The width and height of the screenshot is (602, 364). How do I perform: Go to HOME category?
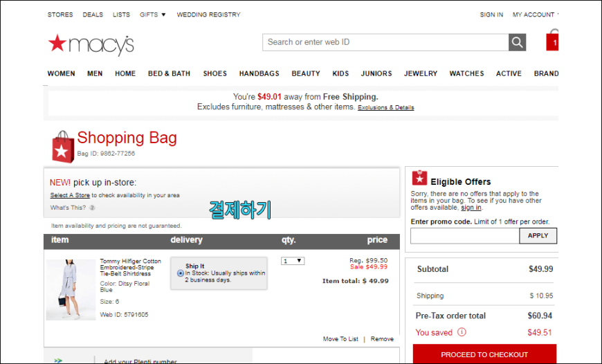click(125, 73)
